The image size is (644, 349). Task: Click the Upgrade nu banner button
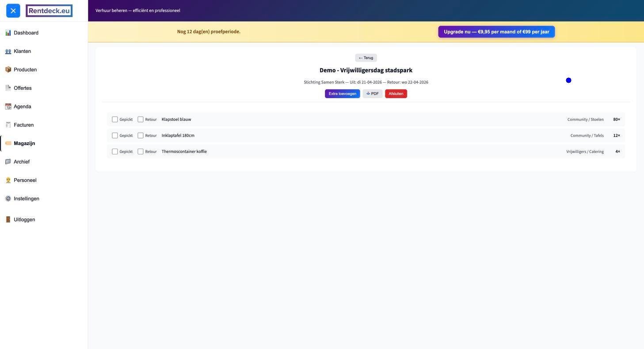[496, 32]
